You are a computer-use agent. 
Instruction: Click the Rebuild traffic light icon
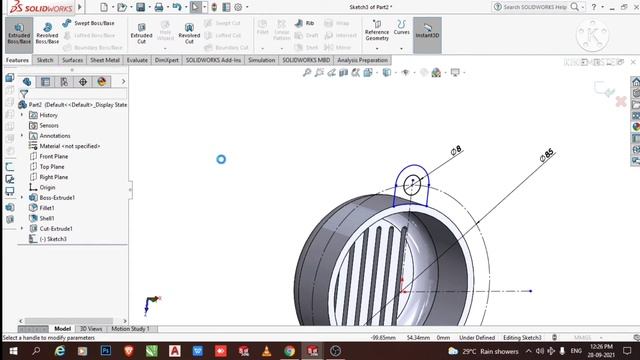[214, 7]
